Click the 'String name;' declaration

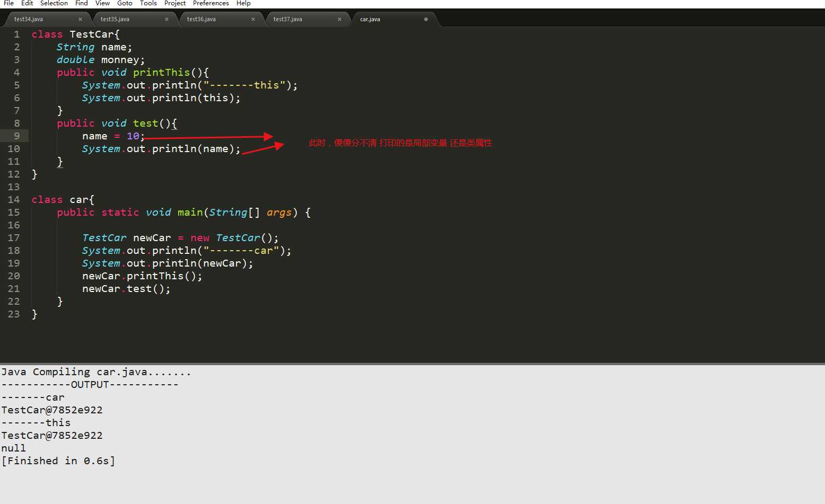point(94,47)
